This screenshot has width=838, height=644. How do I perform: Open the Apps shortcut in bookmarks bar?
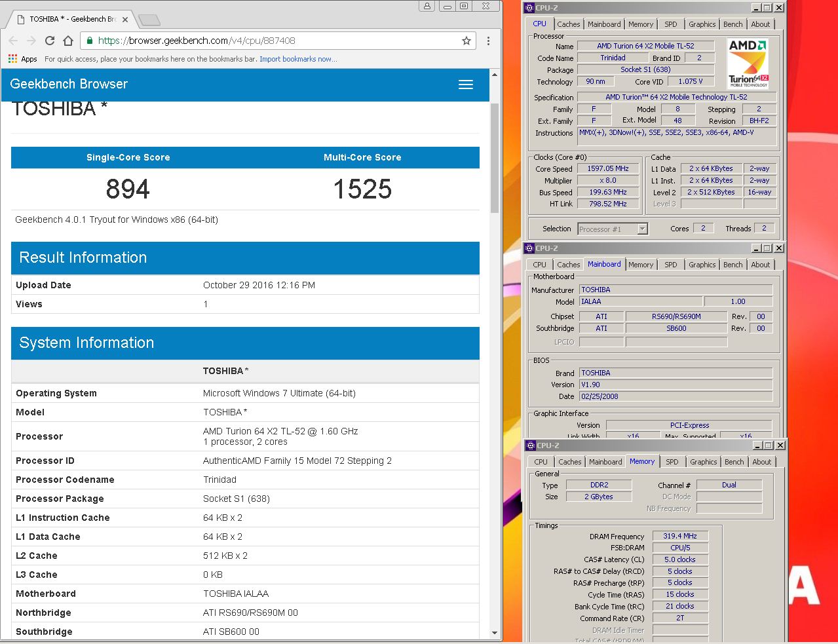point(23,59)
